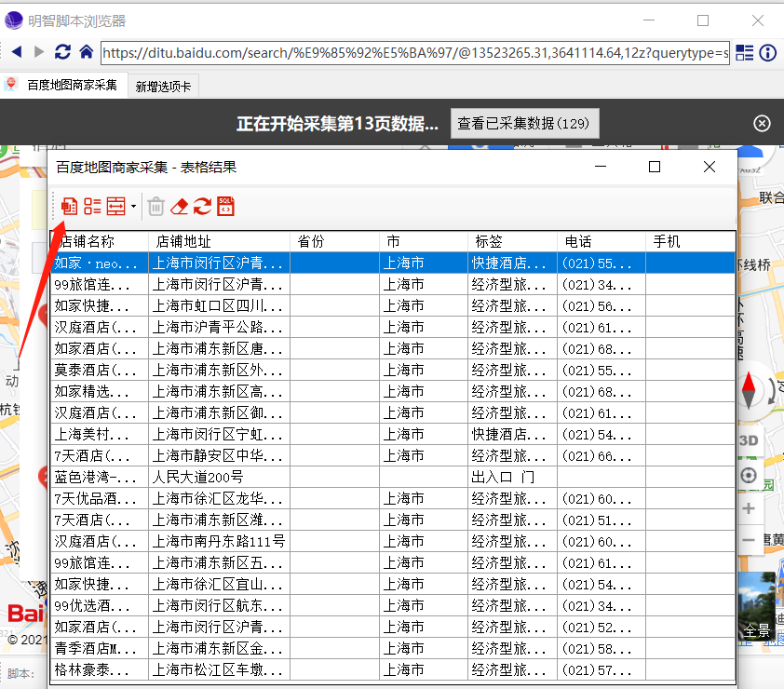Click the 电话 column header
This screenshot has height=689, width=784.
coord(602,241)
